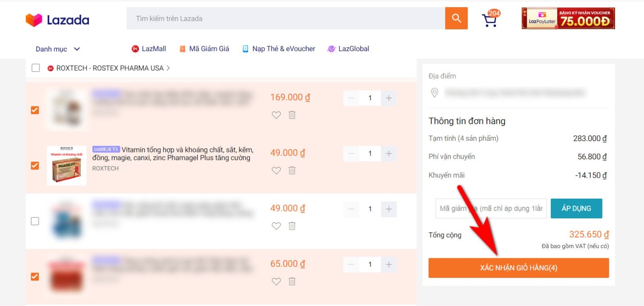Viewport: 644px width, 306px height.
Task: Focus the Tìm kiếm trên Lazada search box
Action: tap(286, 18)
